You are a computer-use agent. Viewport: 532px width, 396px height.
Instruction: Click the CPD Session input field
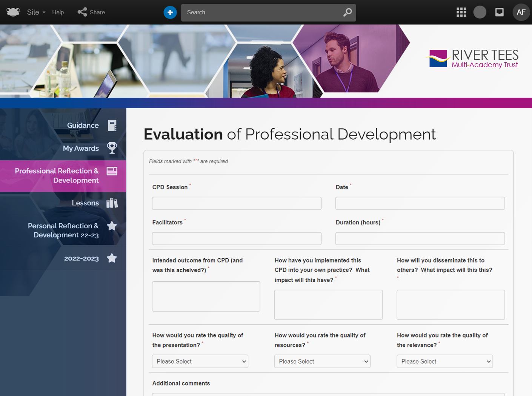[237, 203]
